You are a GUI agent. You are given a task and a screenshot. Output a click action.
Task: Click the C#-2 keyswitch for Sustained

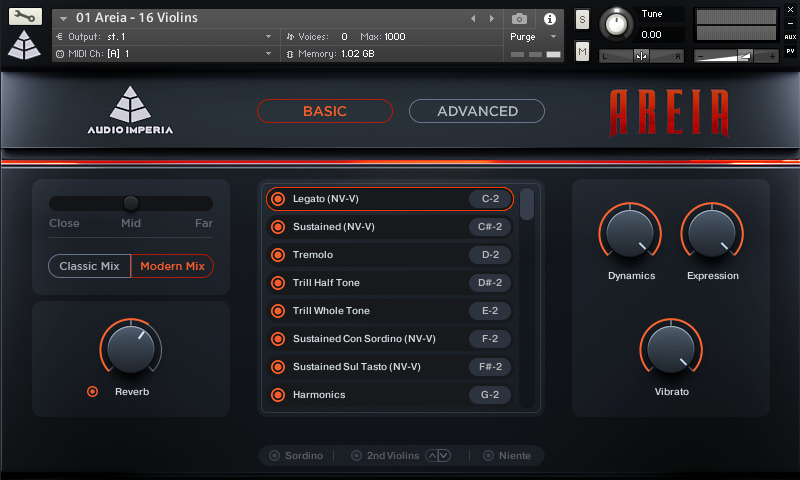[490, 227]
